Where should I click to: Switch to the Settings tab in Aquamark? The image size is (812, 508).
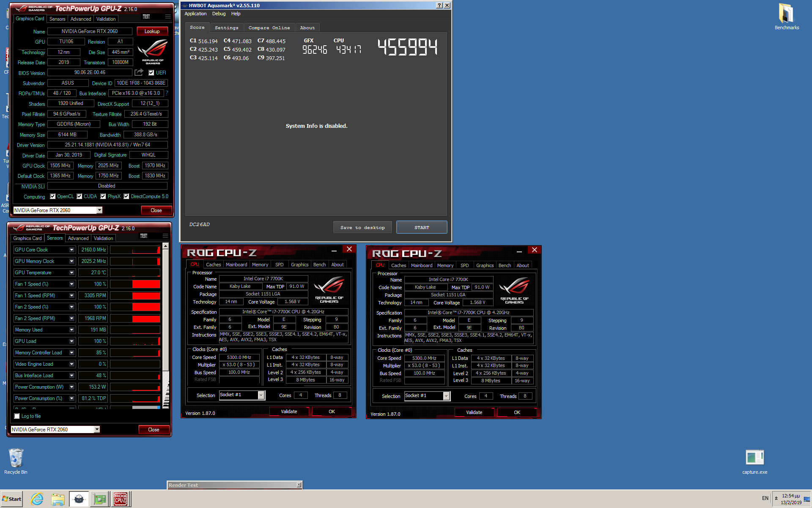coord(226,28)
